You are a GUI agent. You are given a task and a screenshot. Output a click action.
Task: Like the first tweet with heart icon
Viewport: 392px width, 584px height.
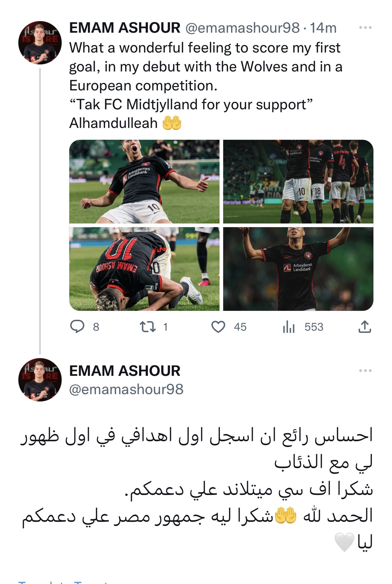218,327
